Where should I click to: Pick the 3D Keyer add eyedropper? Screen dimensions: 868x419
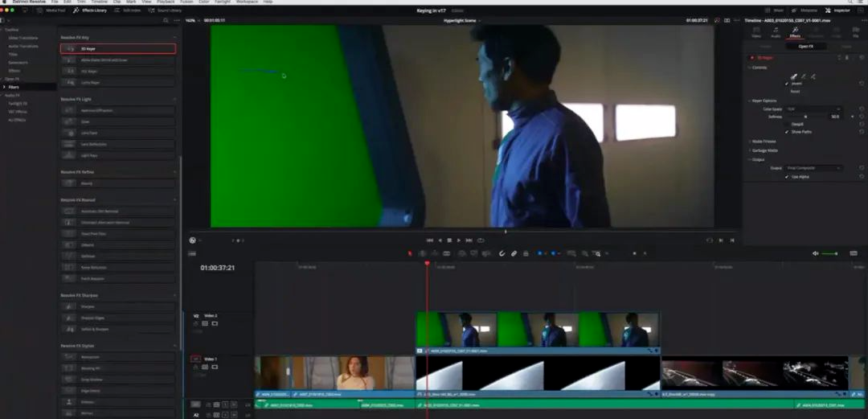pos(803,76)
